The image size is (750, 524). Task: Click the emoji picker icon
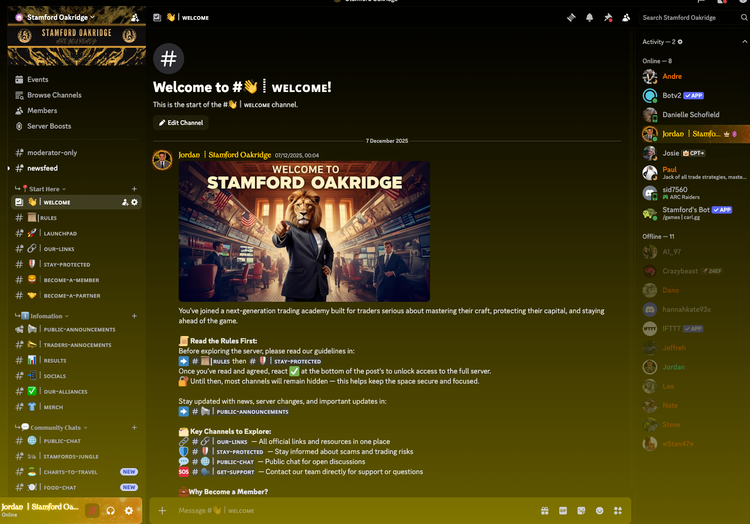point(600,510)
